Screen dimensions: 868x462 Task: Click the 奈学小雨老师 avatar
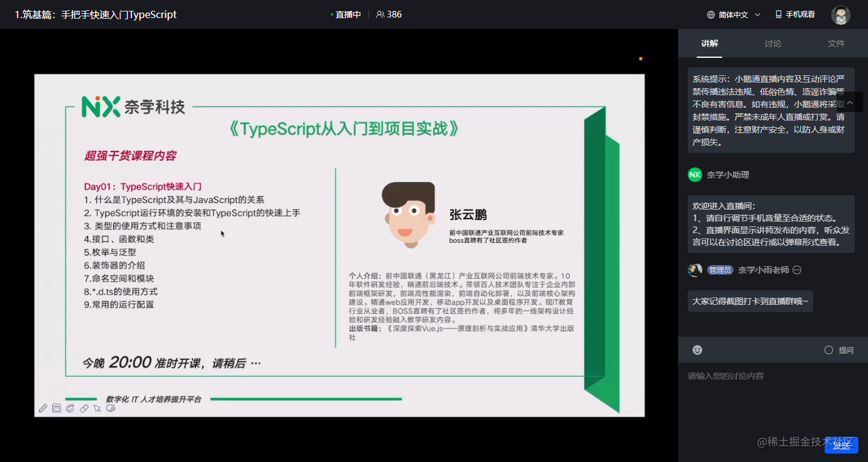(x=695, y=270)
